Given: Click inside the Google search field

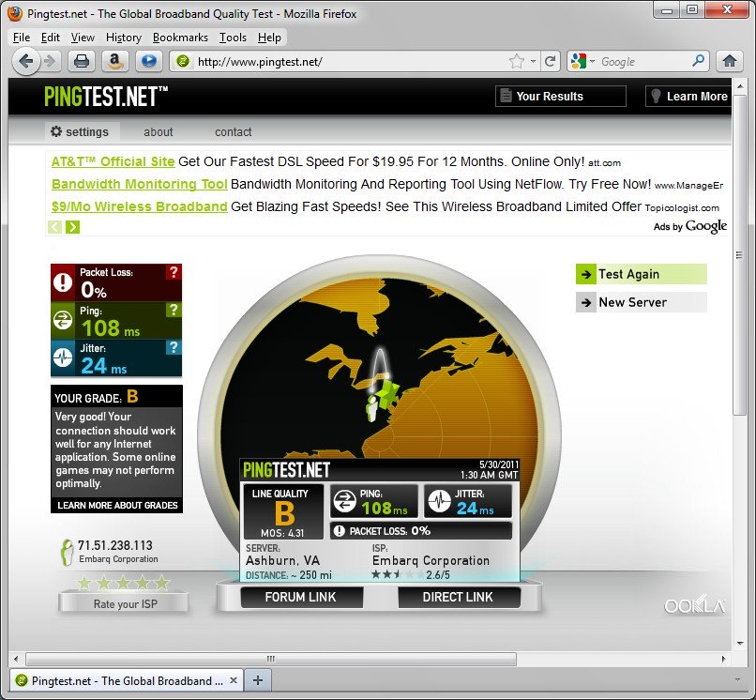Looking at the screenshot, I should (643, 61).
